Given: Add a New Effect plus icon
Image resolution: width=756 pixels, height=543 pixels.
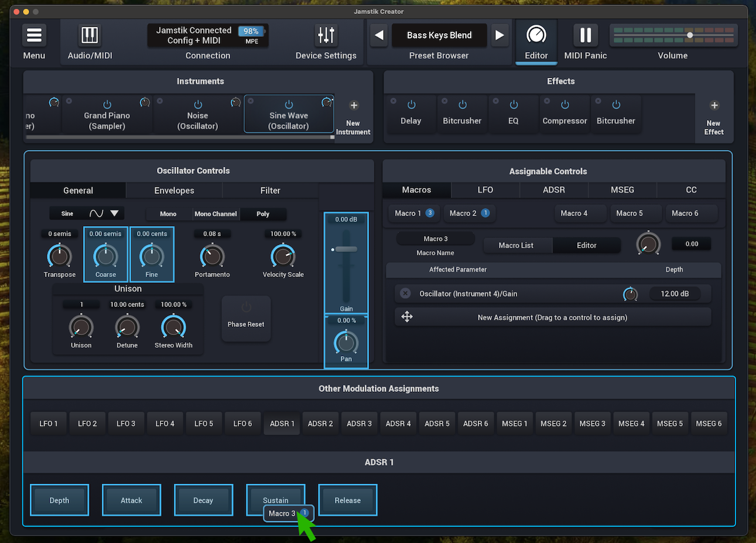Looking at the screenshot, I should click(x=714, y=106).
